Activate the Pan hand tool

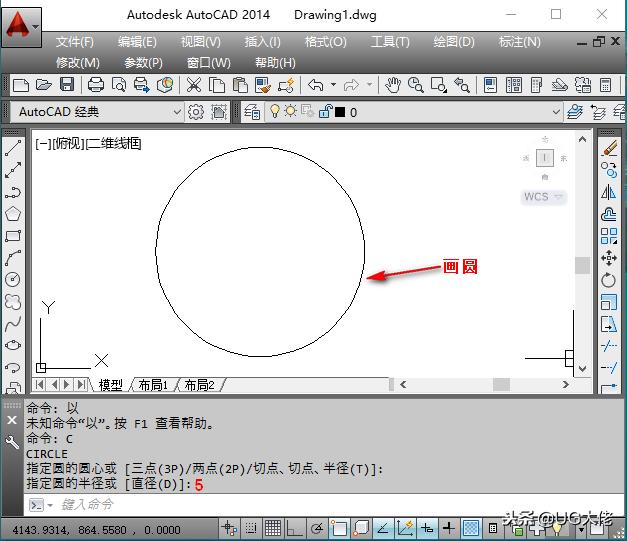(x=393, y=85)
